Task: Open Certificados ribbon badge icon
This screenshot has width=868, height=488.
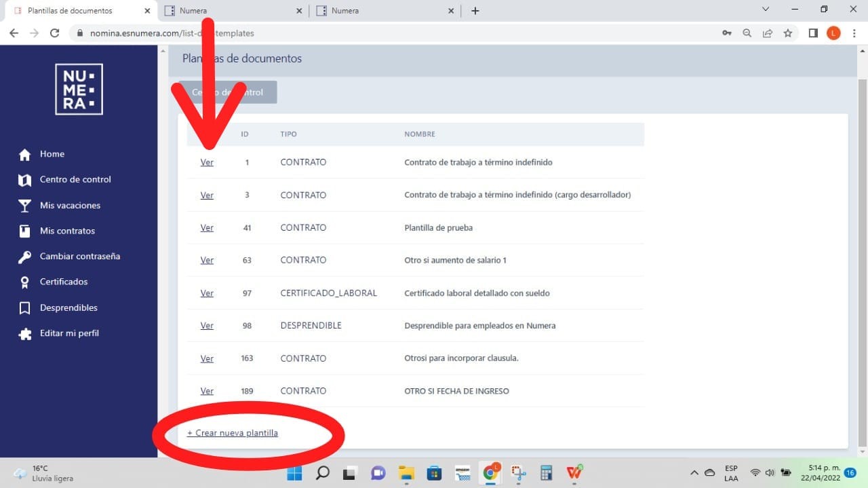Action: pyautogui.click(x=25, y=282)
